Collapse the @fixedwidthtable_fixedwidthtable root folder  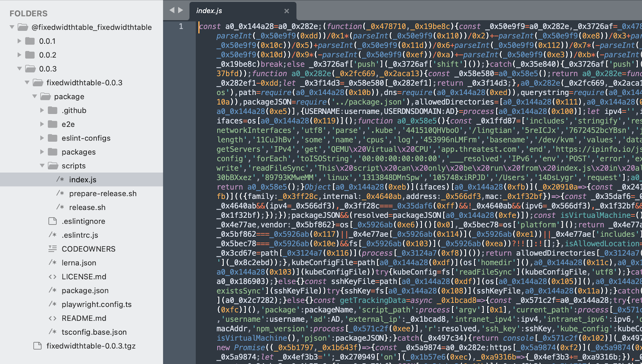[x=12, y=27]
